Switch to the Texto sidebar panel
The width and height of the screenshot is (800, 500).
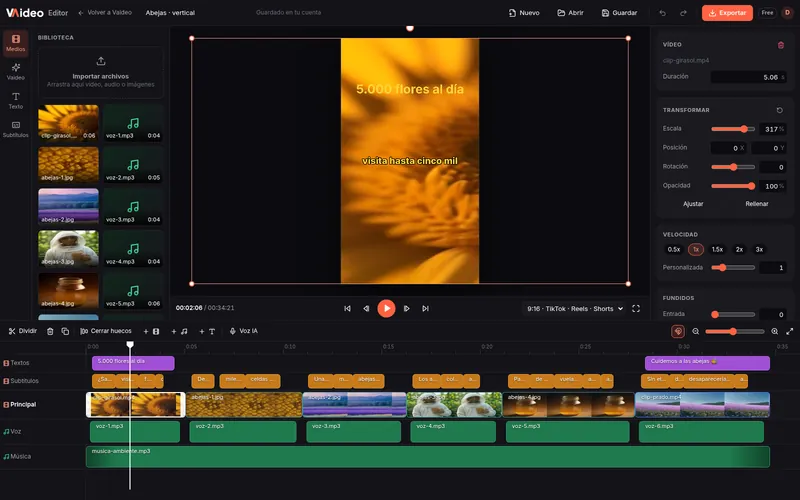pos(15,101)
